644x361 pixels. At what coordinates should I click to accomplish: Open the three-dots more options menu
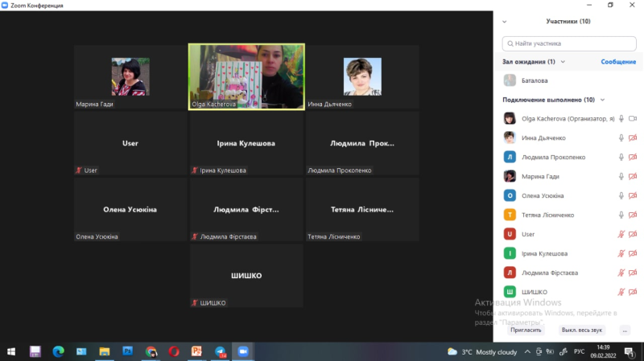click(x=625, y=330)
